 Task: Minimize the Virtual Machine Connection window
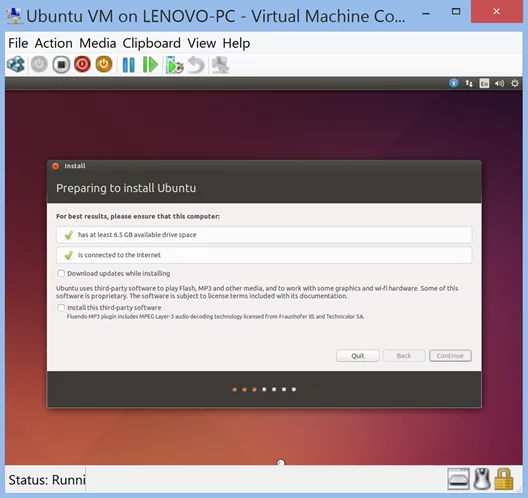[x=426, y=13]
